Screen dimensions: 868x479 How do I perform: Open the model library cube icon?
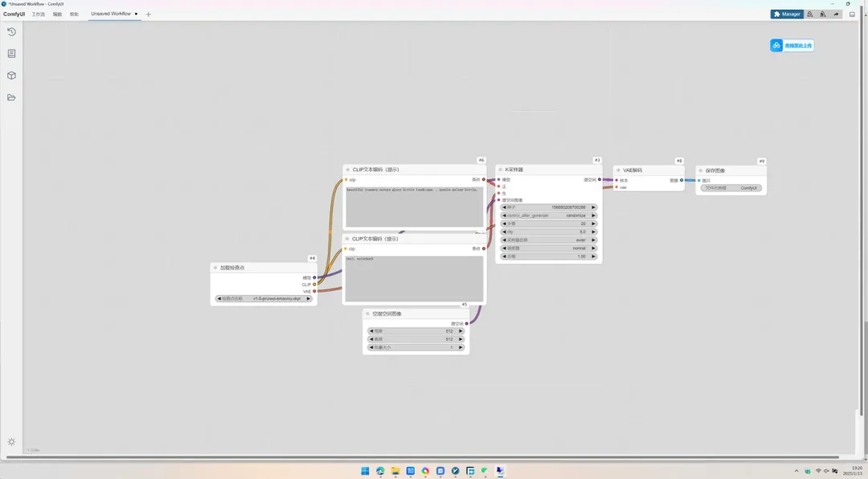11,76
